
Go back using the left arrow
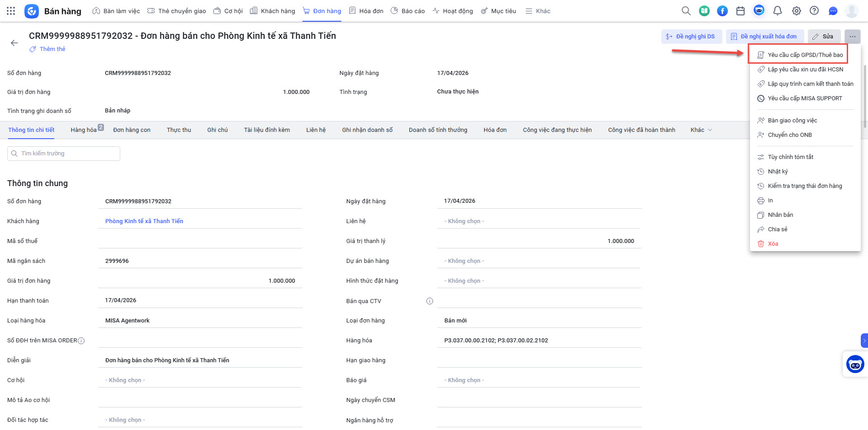(x=14, y=43)
